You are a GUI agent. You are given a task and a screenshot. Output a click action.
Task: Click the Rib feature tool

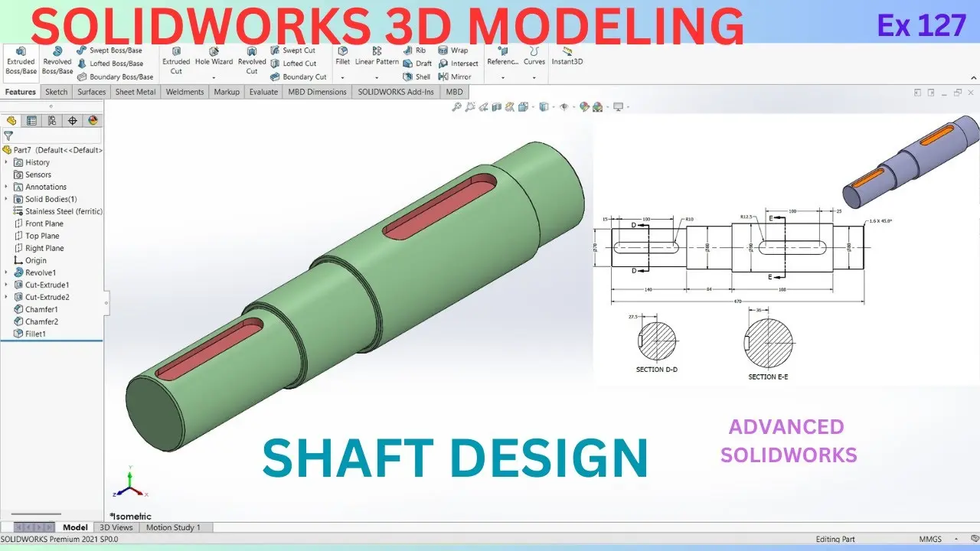pos(414,51)
